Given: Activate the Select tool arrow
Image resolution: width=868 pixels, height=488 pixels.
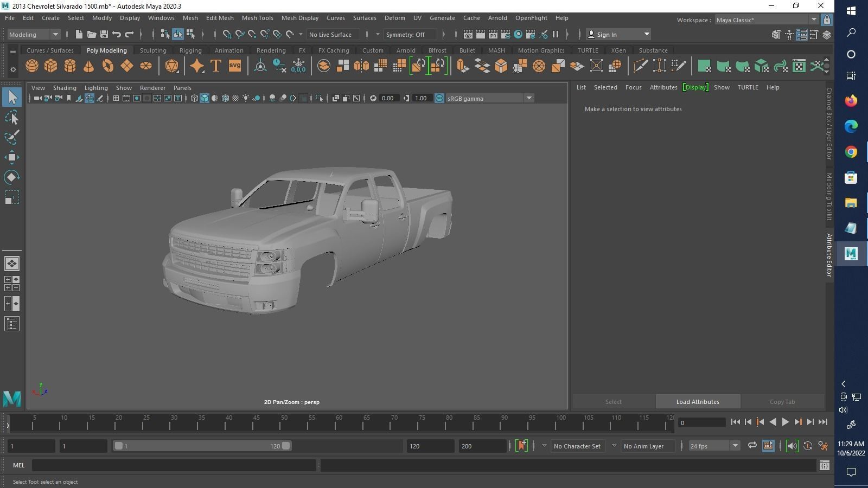Looking at the screenshot, I should tap(12, 98).
